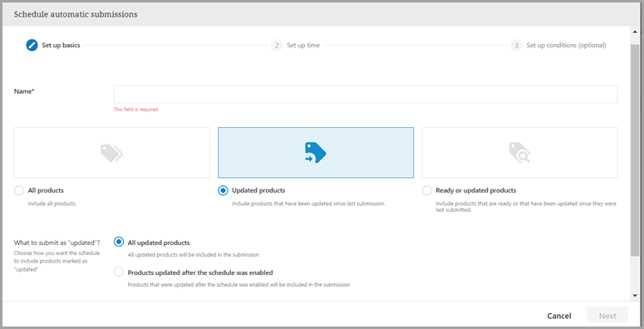
Task: Select the Updated products radio button
Action: [223, 190]
